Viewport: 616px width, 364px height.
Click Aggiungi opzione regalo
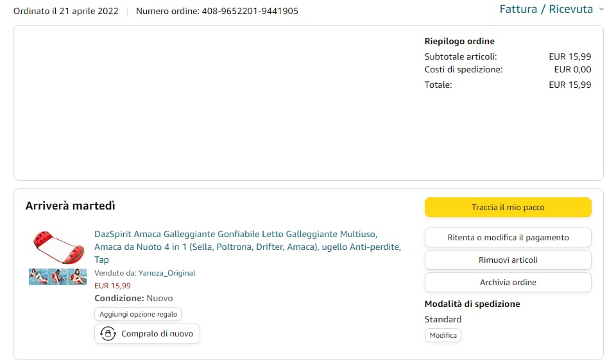point(138,314)
